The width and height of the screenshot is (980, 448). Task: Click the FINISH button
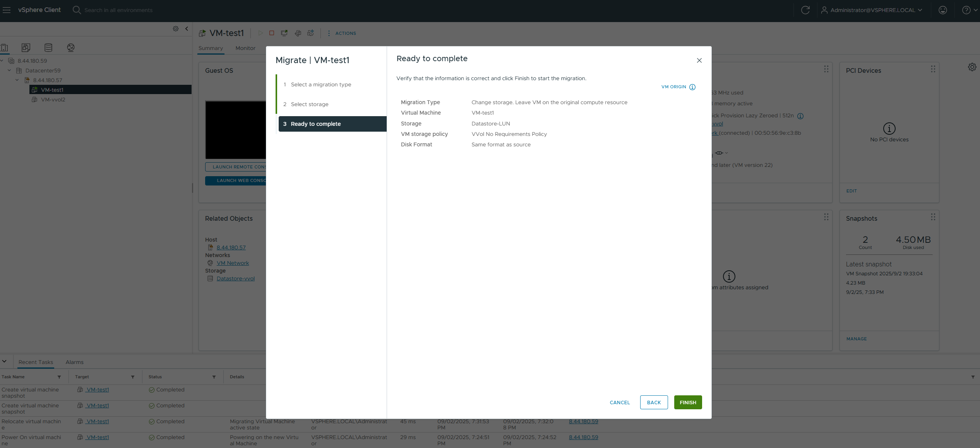[x=688, y=402]
